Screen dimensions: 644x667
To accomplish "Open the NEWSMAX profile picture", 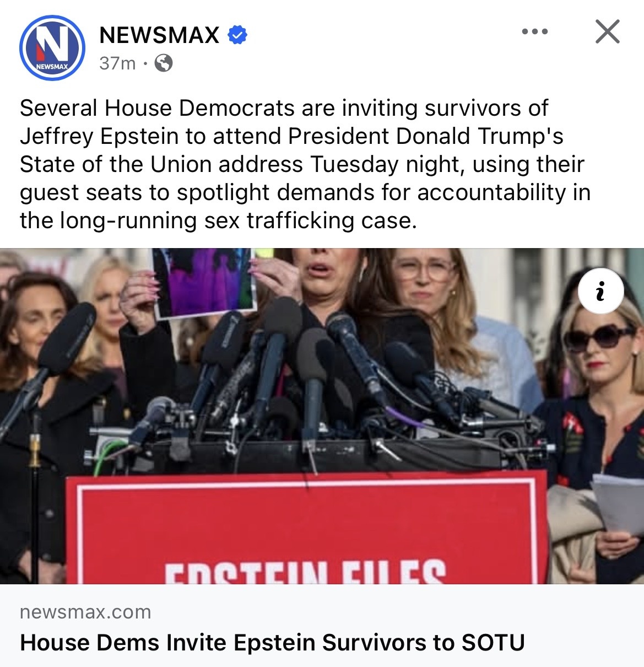I will click(52, 48).
